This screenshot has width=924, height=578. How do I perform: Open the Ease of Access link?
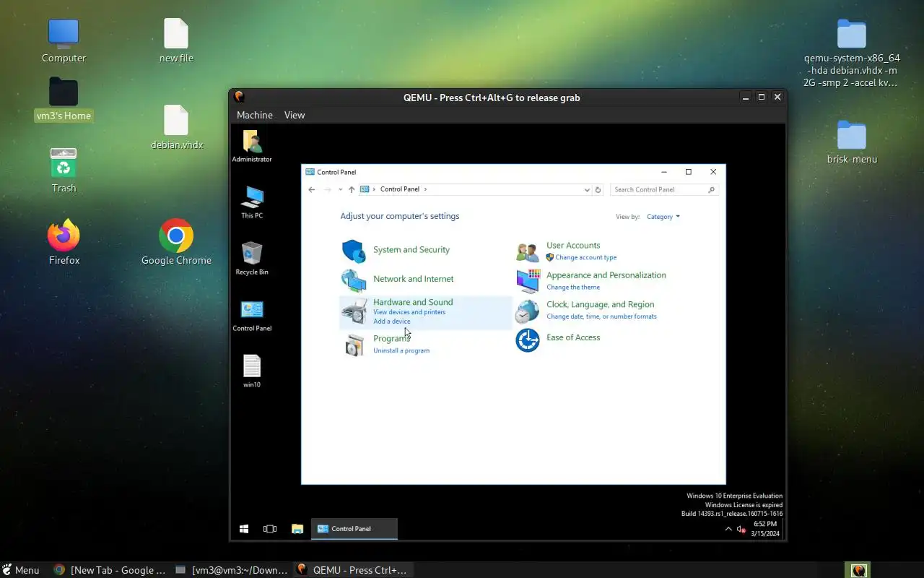(573, 337)
